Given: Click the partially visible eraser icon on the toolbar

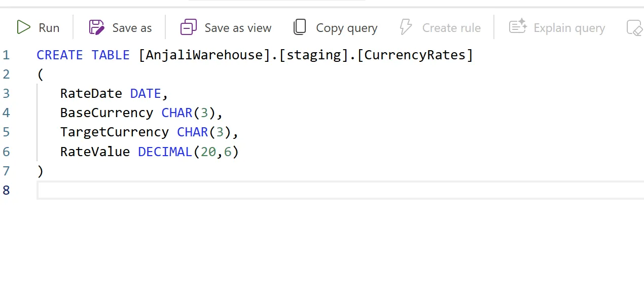Looking at the screenshot, I should tap(635, 28).
